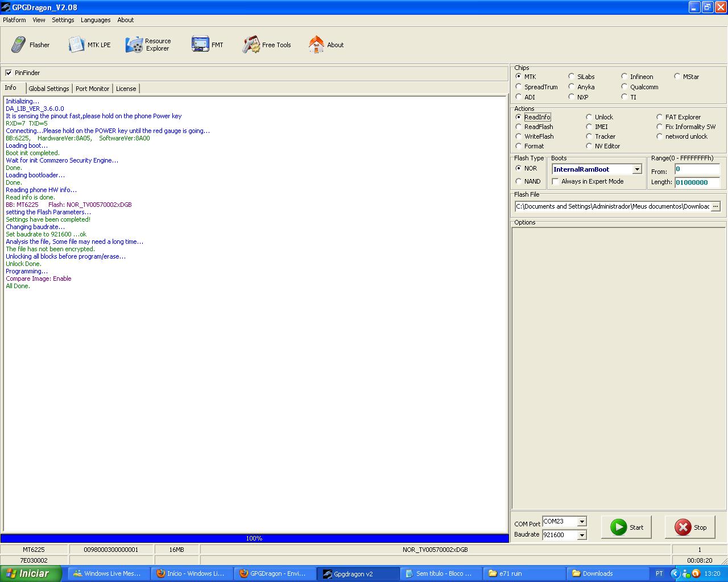Open the MTK LPE tool icon
Viewport: 728px width, 582px height.
[x=77, y=44]
